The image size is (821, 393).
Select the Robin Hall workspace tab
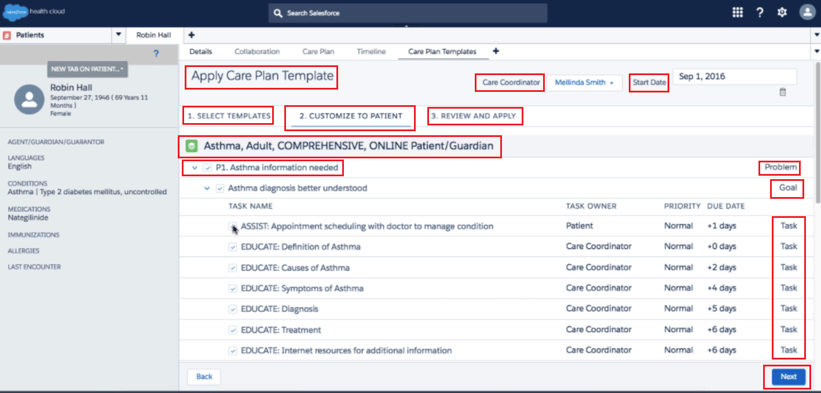153,35
